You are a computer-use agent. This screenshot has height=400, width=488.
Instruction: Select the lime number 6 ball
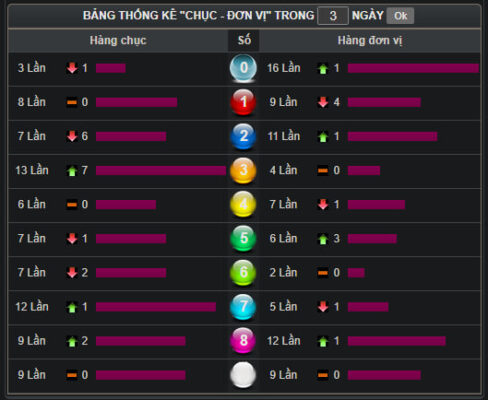coord(243,273)
